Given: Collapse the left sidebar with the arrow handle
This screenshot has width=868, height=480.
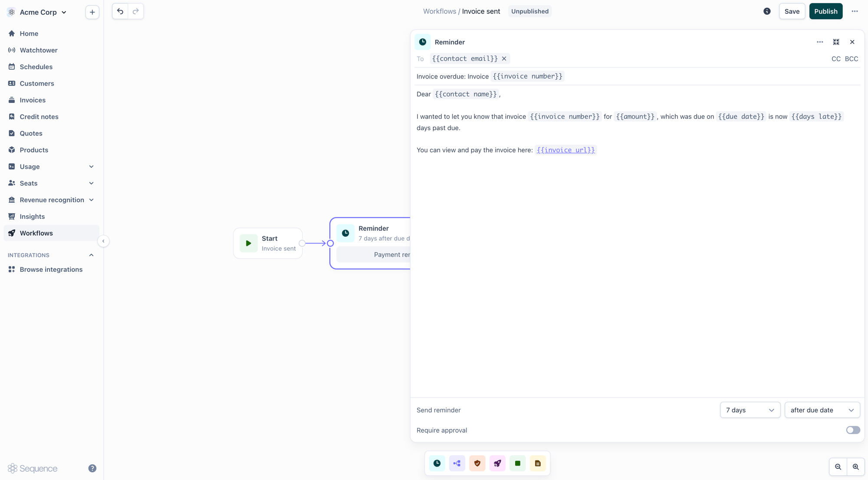Looking at the screenshot, I should tap(103, 241).
